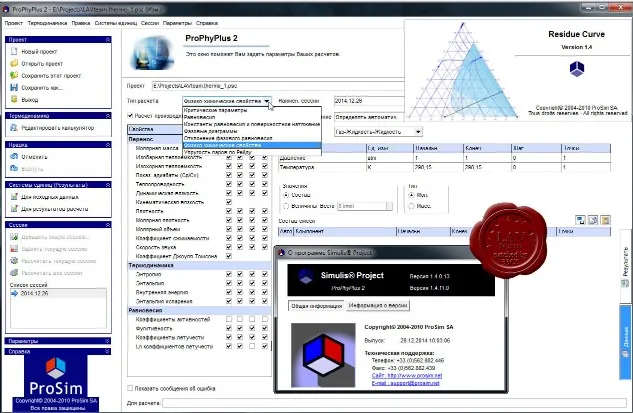Toggle the Show error messages checkbox
The image size is (633, 413).
point(130,388)
